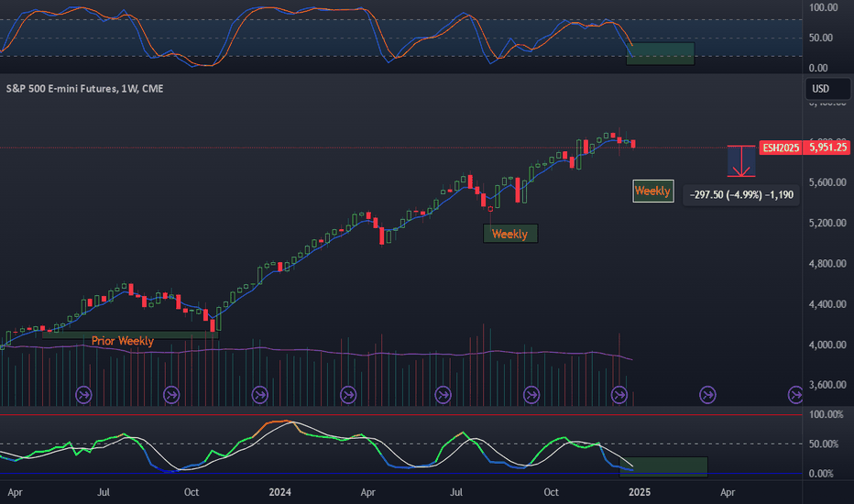Click the December 2023 contract rollover marker
Viewport: 854px width, 504px height.
click(x=260, y=394)
